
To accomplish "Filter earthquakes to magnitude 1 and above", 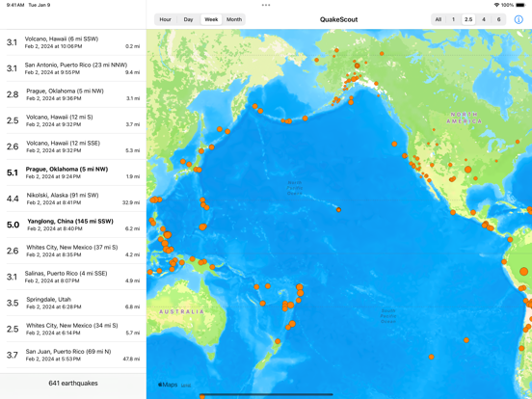I will (x=453, y=19).
